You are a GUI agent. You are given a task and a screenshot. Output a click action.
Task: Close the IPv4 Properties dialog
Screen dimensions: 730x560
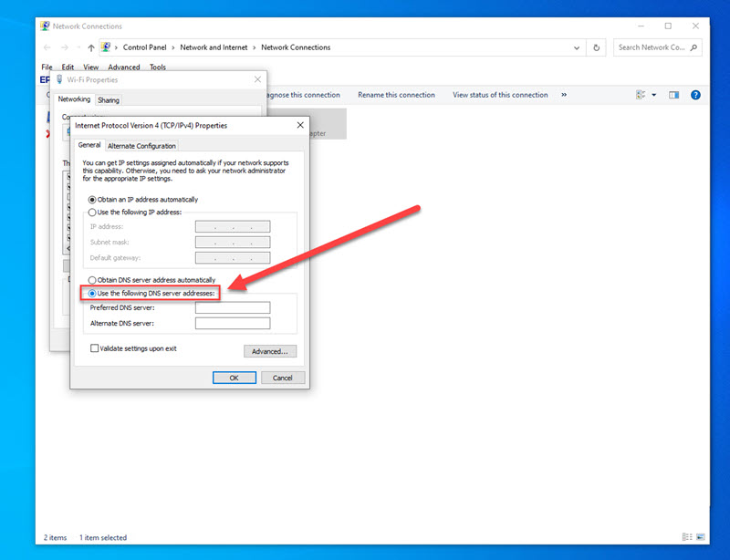pos(300,125)
